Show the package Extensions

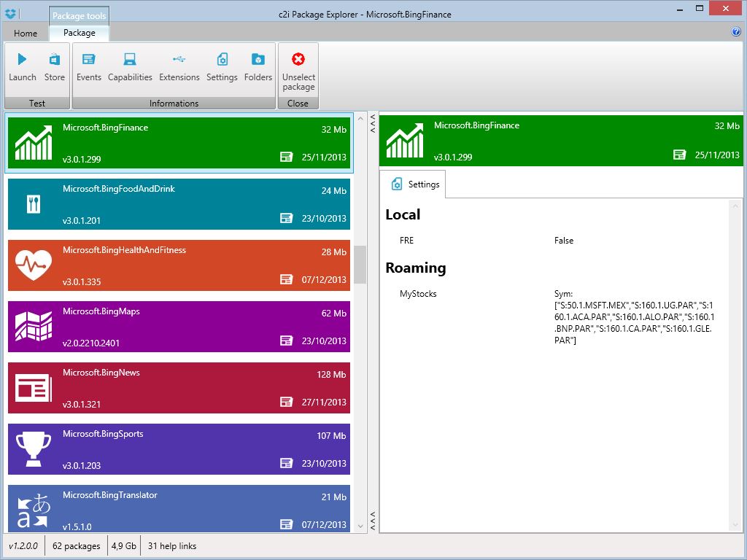click(x=179, y=67)
